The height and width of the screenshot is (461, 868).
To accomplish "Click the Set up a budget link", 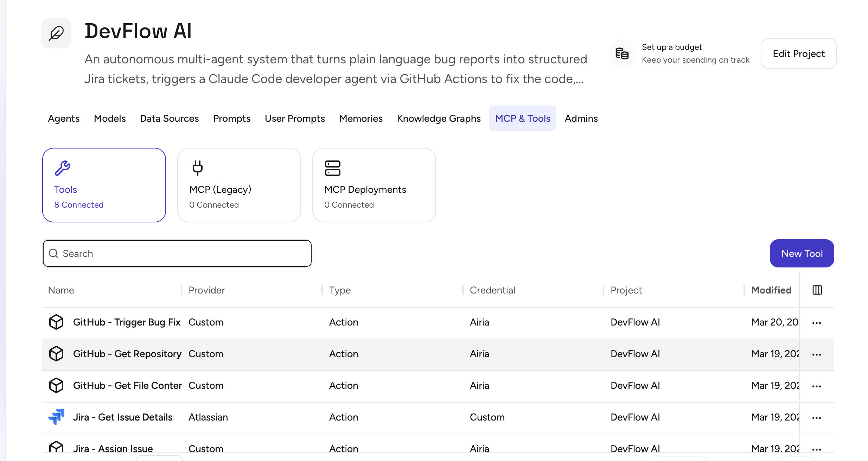I will (x=672, y=47).
